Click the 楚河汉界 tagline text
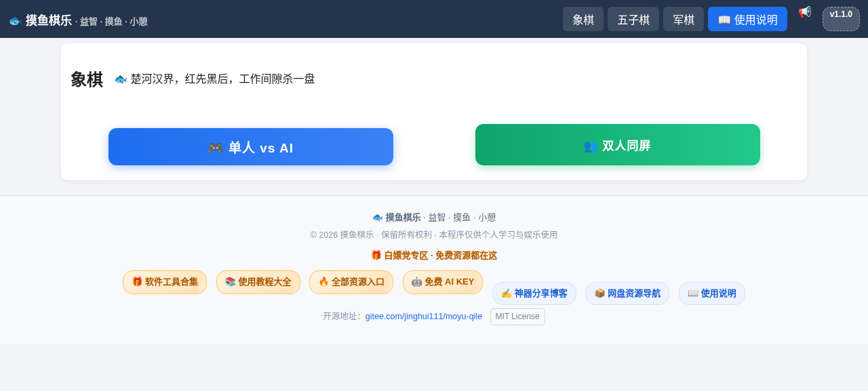This screenshot has height=391, width=868. coord(215,79)
